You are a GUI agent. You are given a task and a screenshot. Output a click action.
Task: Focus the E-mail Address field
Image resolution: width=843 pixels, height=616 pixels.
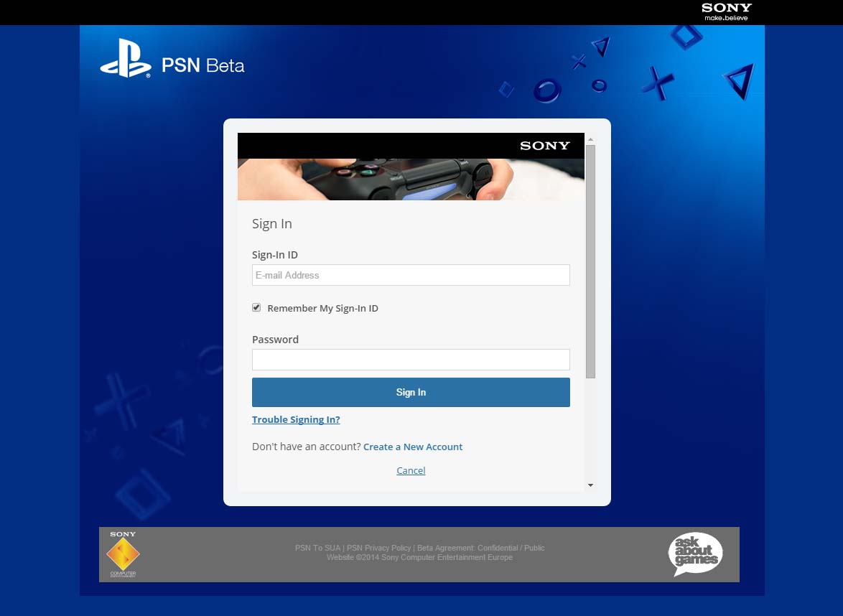point(411,275)
